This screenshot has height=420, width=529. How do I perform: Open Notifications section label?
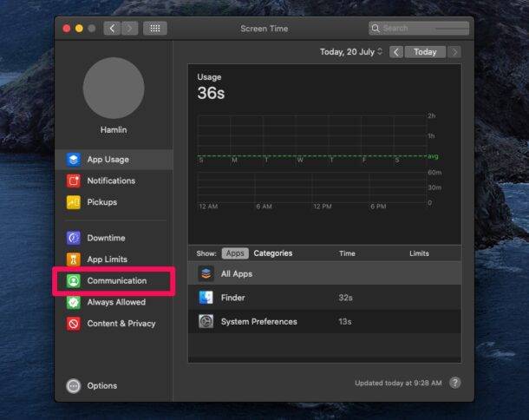111,180
